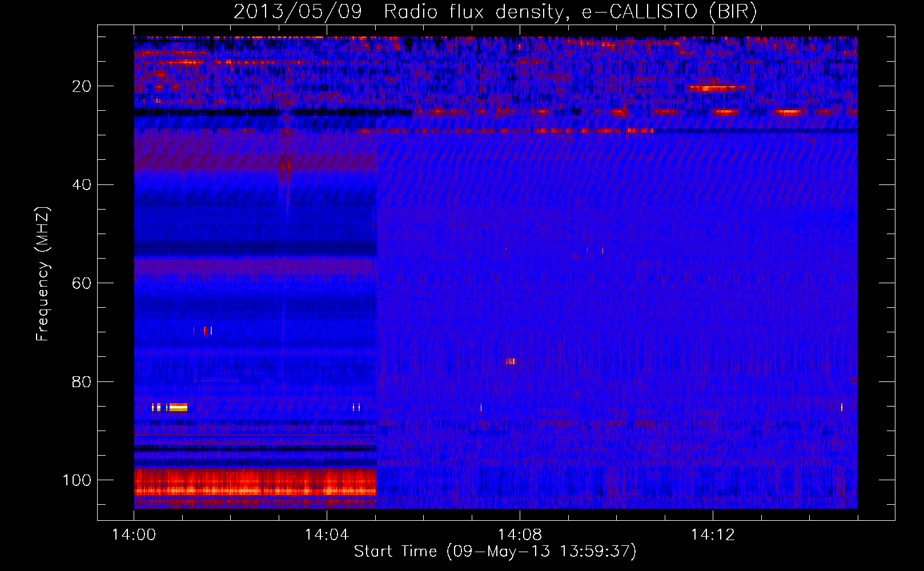The image size is (924, 571).
Task: Click the "Frequency (MHZ)" axis label
Action: (x=43, y=274)
